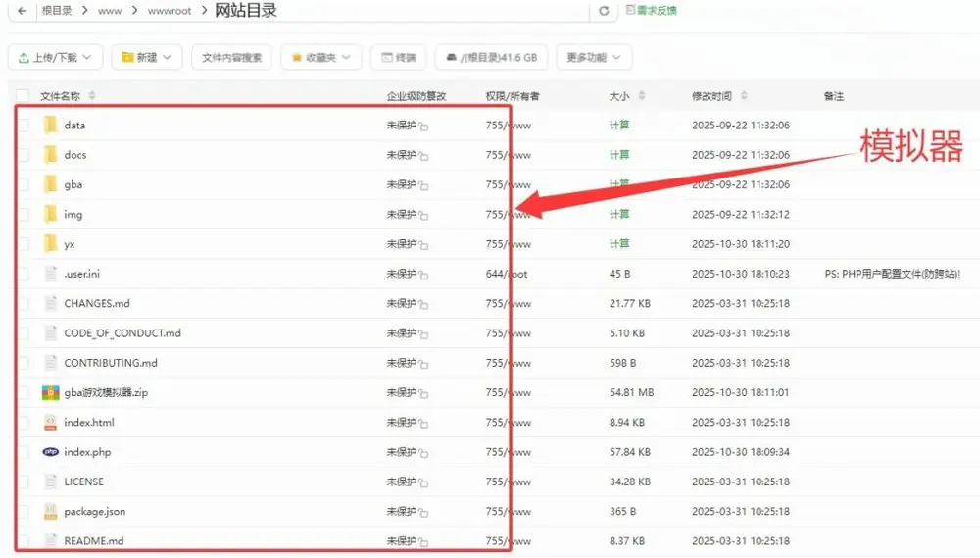Select the CODE_OF_CONDUCT.md file name
This screenshot has height=558, width=980.
tap(122, 333)
